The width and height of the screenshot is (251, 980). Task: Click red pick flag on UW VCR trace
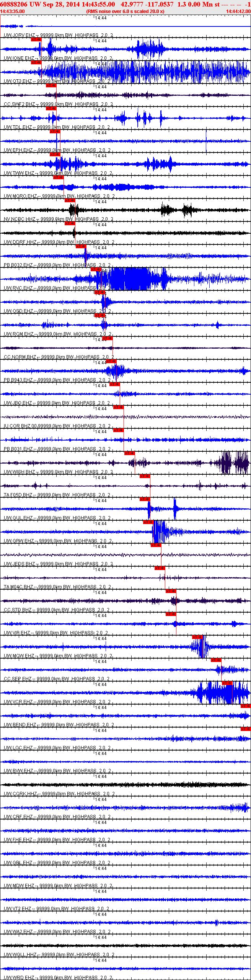tap(227, 683)
